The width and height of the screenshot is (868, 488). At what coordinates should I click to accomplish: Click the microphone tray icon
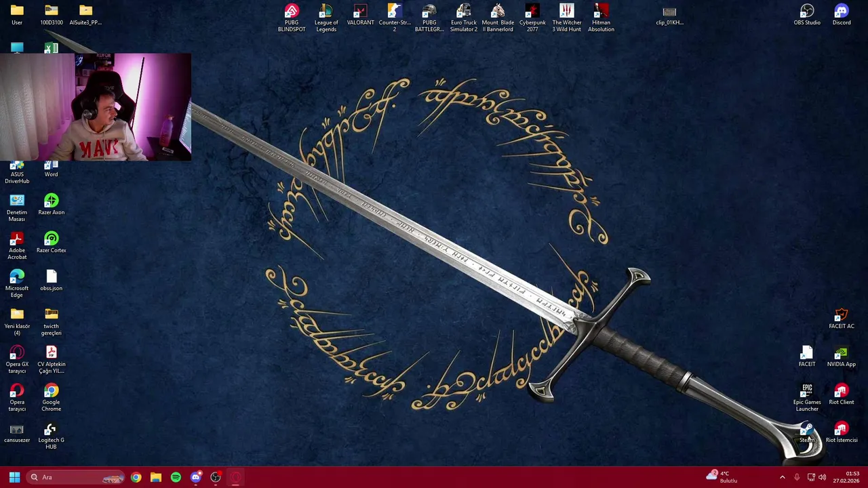[797, 477]
